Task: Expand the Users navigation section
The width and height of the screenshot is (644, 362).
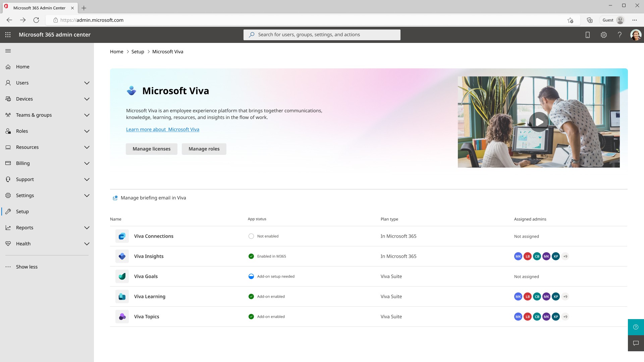Action: [x=87, y=83]
